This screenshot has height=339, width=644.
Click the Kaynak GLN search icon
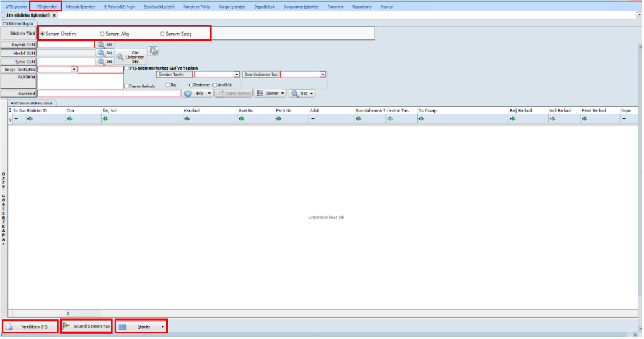[x=101, y=44]
